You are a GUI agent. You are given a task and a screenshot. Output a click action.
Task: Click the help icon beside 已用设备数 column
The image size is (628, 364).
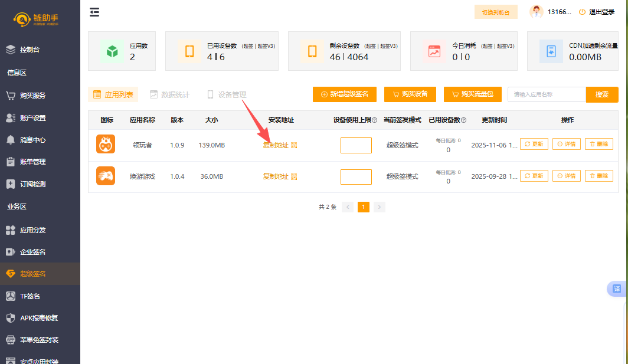coord(463,120)
